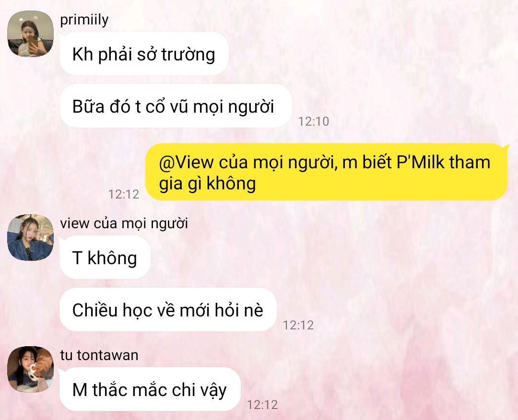Image resolution: width=518 pixels, height=420 pixels.
Task: Tap the sender name primiily
Action: tap(84, 21)
